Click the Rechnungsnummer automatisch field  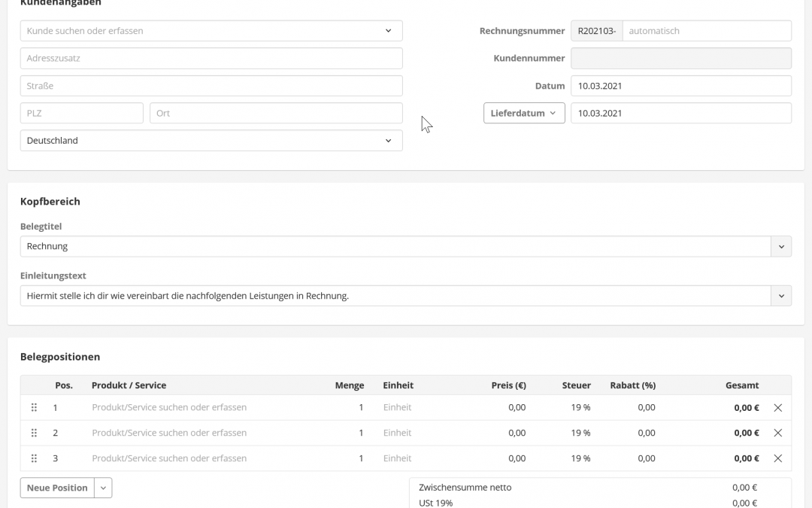point(706,31)
